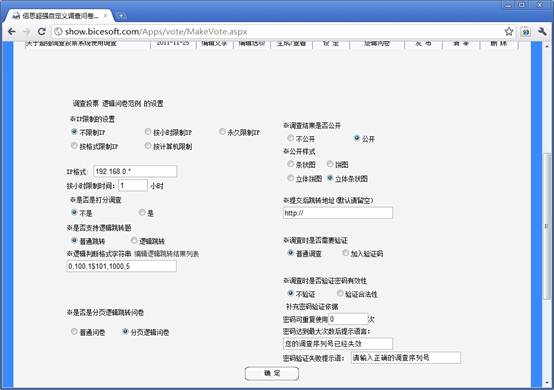Click the 确定 confirm button

272,373
